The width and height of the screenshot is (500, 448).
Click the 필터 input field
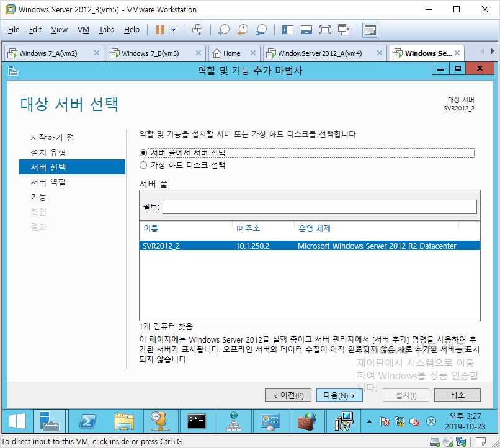click(x=319, y=207)
